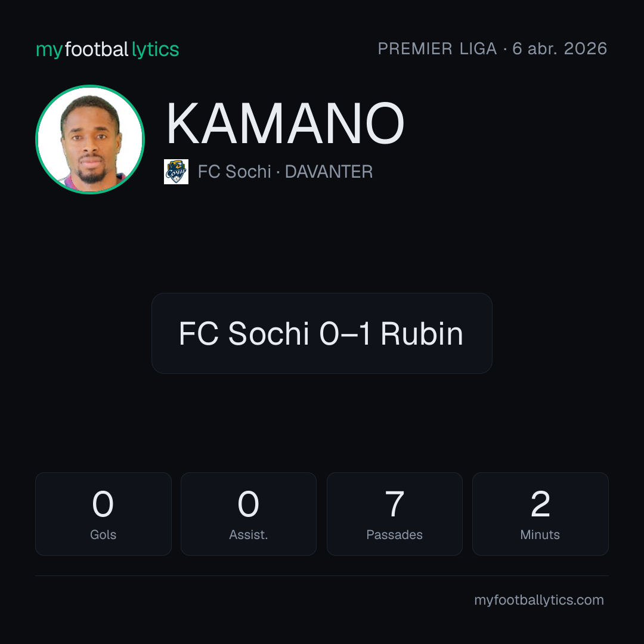644x644 pixels.
Task: Open Kamano's circular player photo
Action: (x=90, y=139)
